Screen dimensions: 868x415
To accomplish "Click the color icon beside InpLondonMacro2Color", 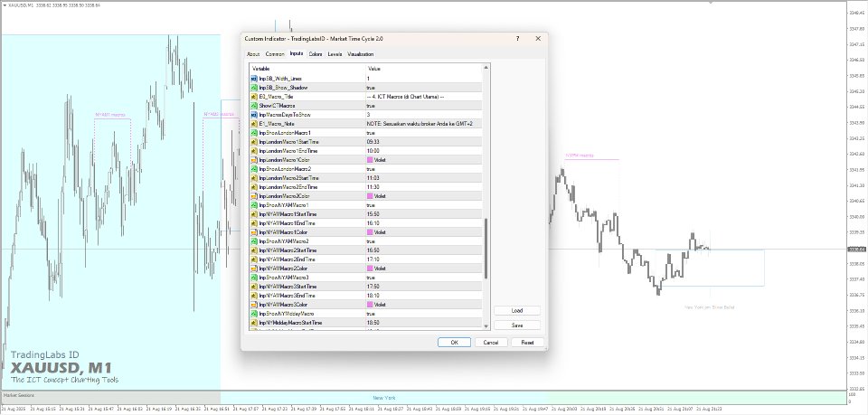I will pos(254,196).
